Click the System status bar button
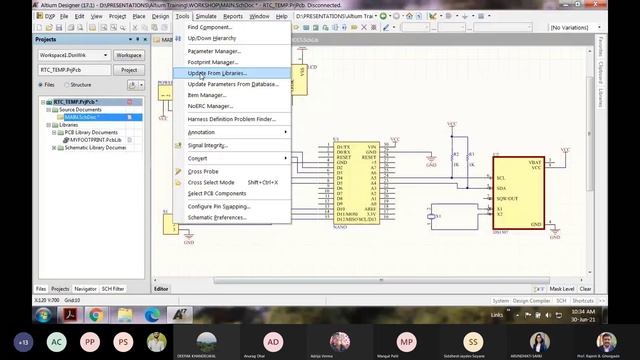This screenshot has width=640, height=360. 500,301
